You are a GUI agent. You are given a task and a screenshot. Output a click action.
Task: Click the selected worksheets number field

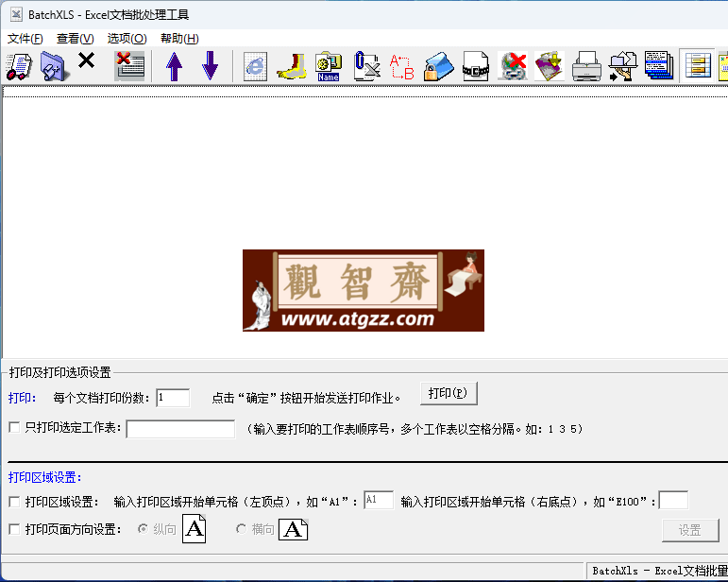pos(180,429)
